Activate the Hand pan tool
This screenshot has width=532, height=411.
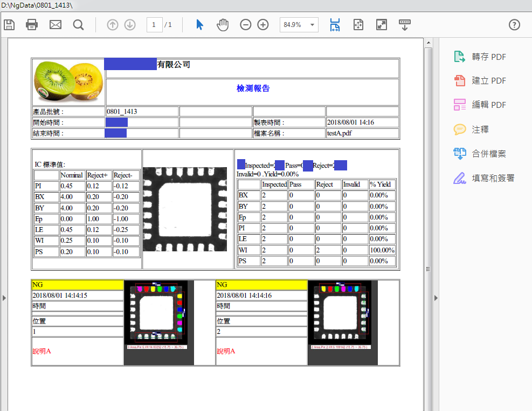point(223,25)
